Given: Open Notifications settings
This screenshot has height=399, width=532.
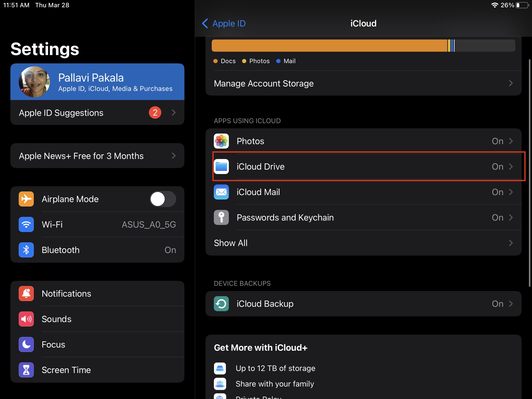Looking at the screenshot, I should [x=97, y=294].
